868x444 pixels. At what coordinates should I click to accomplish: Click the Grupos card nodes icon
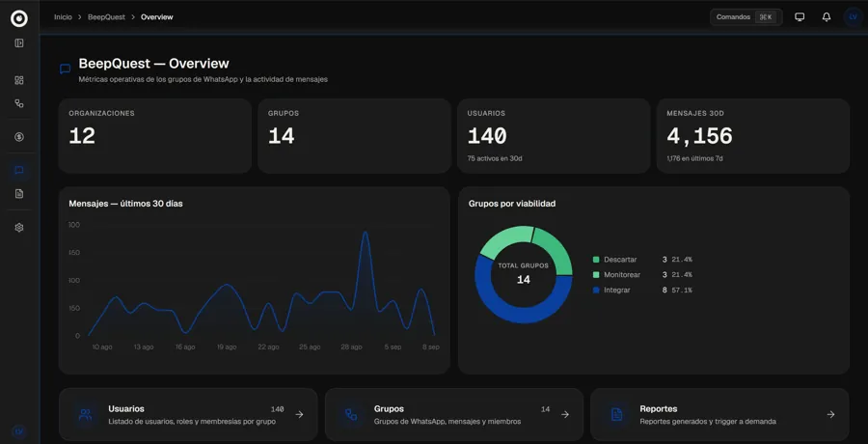351,414
